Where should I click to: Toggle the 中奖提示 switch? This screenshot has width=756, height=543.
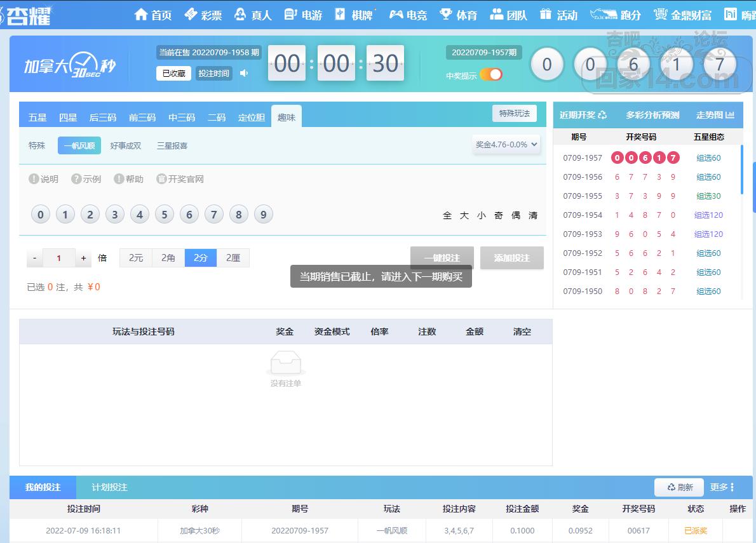[x=491, y=75]
